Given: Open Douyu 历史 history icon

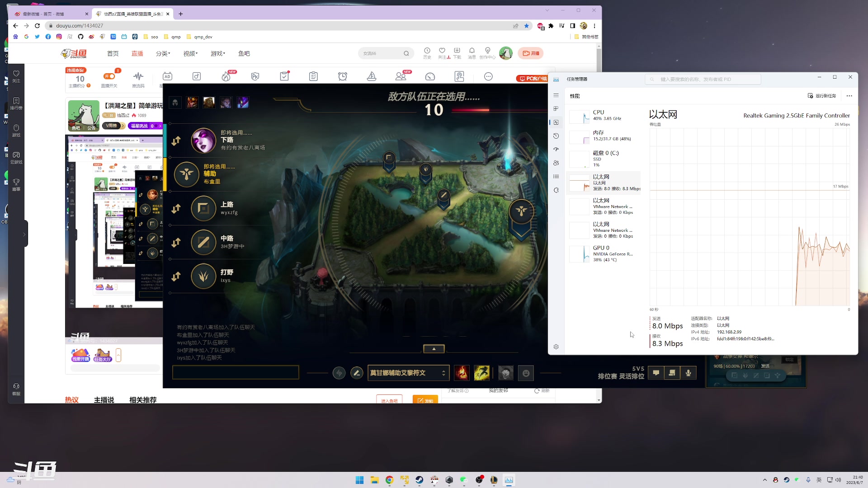Looking at the screenshot, I should pos(427,53).
